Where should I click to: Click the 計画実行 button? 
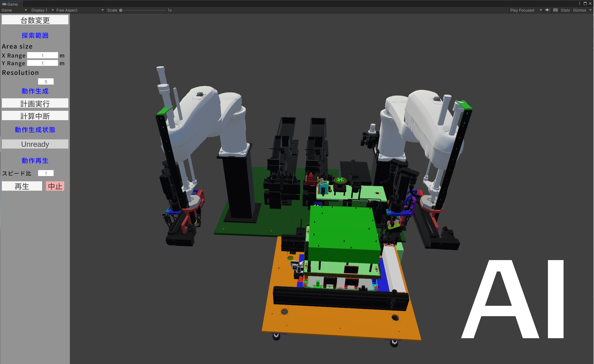[35, 103]
